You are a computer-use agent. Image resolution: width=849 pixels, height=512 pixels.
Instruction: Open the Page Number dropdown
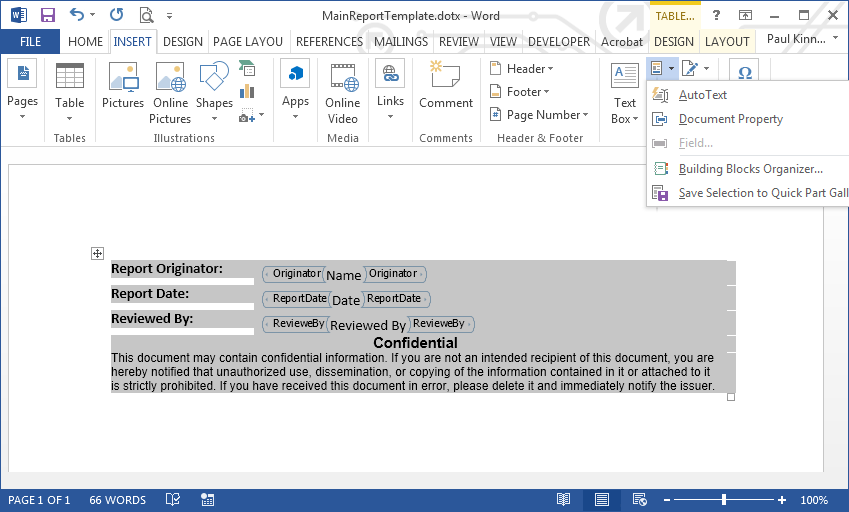pos(539,115)
